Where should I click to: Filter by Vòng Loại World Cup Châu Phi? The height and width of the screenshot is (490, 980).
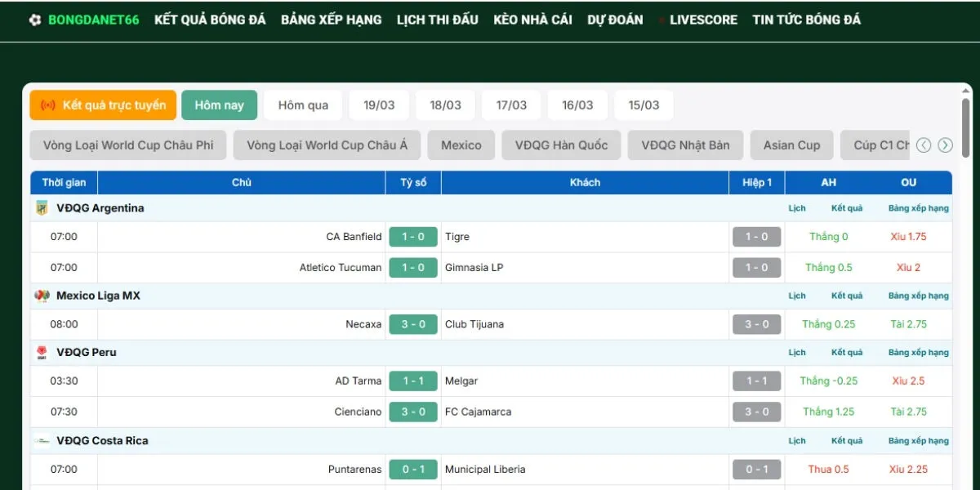pyautogui.click(x=128, y=145)
